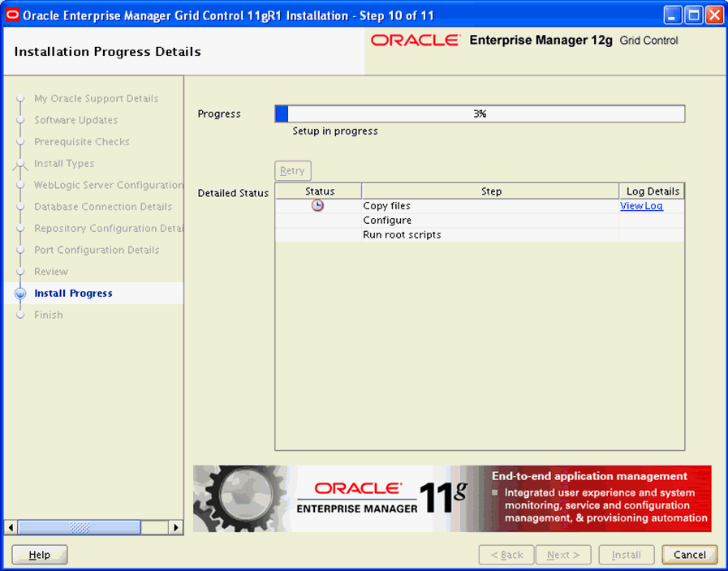Click the Enterprise Manager 11g banner gear image
The height and width of the screenshot is (571, 728).
240,498
